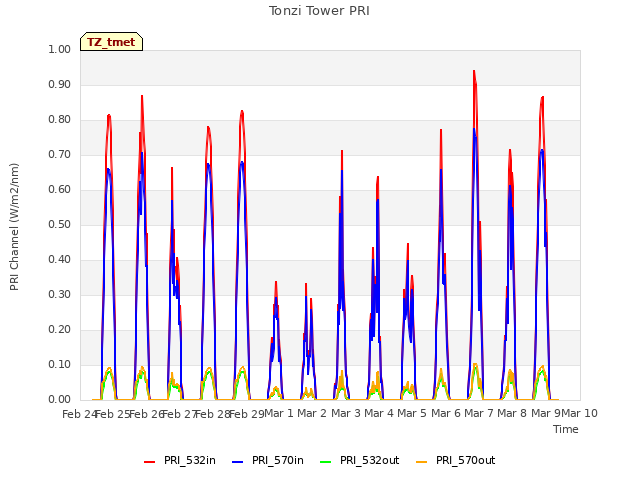Click the 0.30 y-axis tick value
The width and height of the screenshot is (640, 480).
60,295
